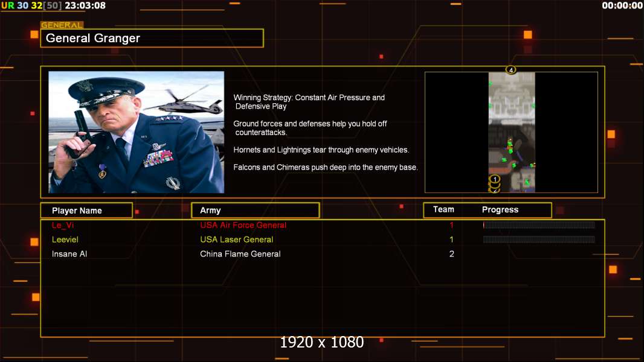Click the "Winning Strategy: Constant Air Pressure" text
Image resolution: width=644 pixels, height=362 pixels.
click(x=309, y=102)
